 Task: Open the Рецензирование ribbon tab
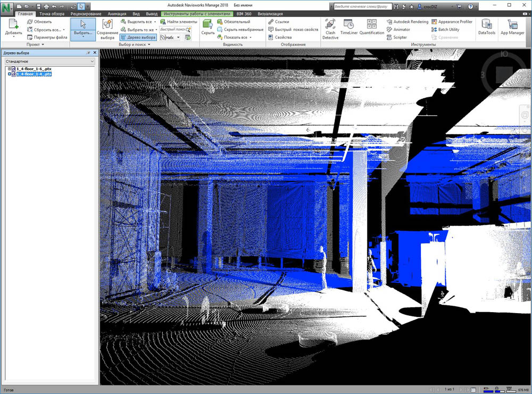coord(86,14)
